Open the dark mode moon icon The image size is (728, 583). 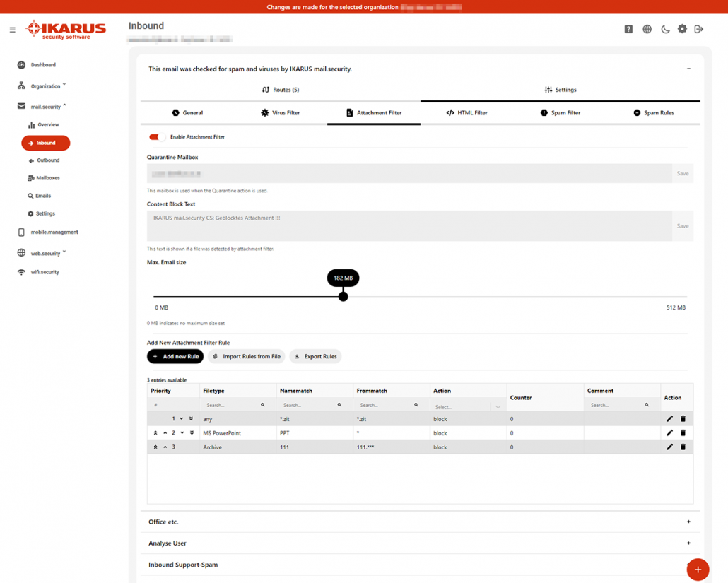tap(664, 29)
